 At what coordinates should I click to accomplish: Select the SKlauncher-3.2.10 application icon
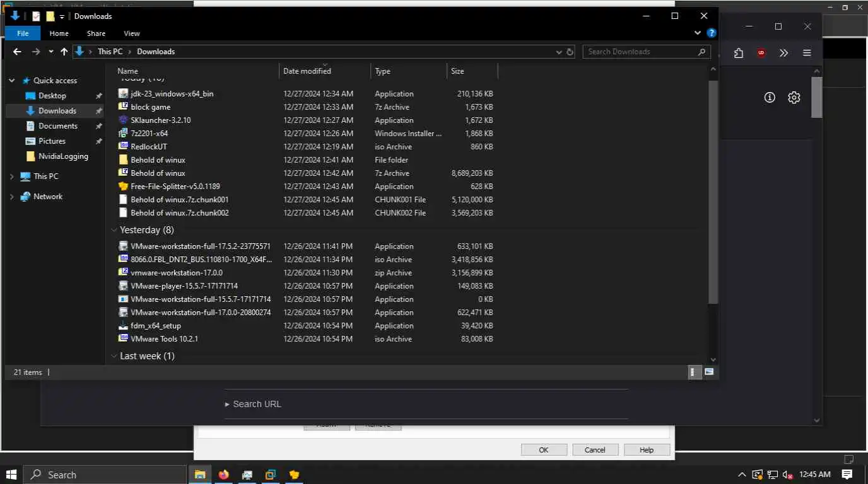pyautogui.click(x=124, y=120)
